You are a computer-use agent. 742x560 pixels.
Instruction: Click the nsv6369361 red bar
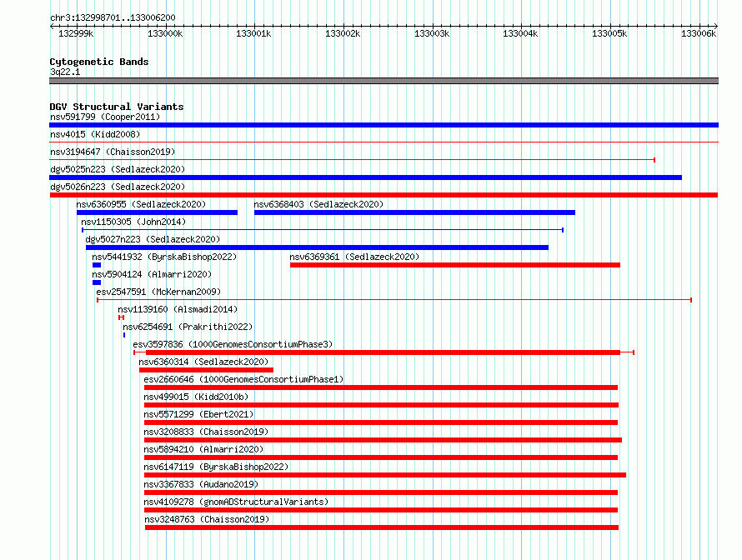tap(455, 265)
